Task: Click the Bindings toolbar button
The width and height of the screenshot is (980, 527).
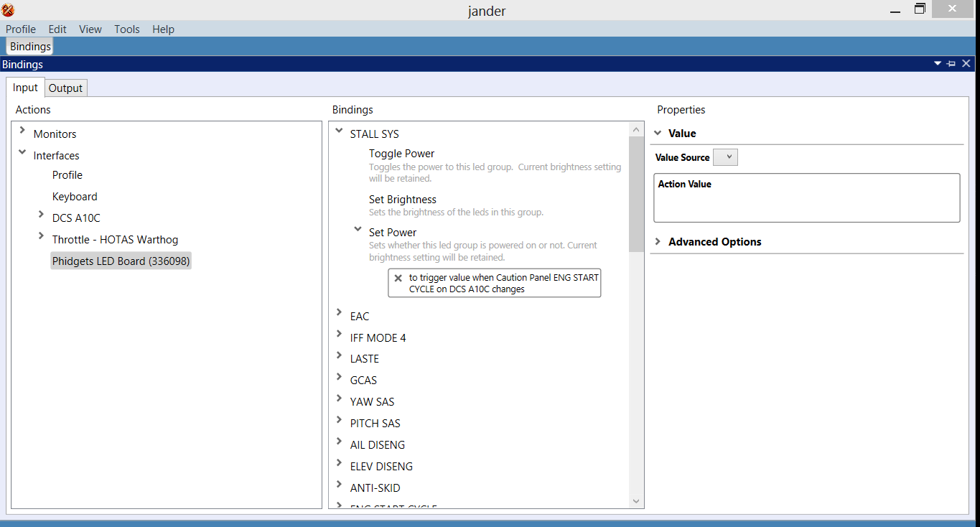Action: [30, 47]
